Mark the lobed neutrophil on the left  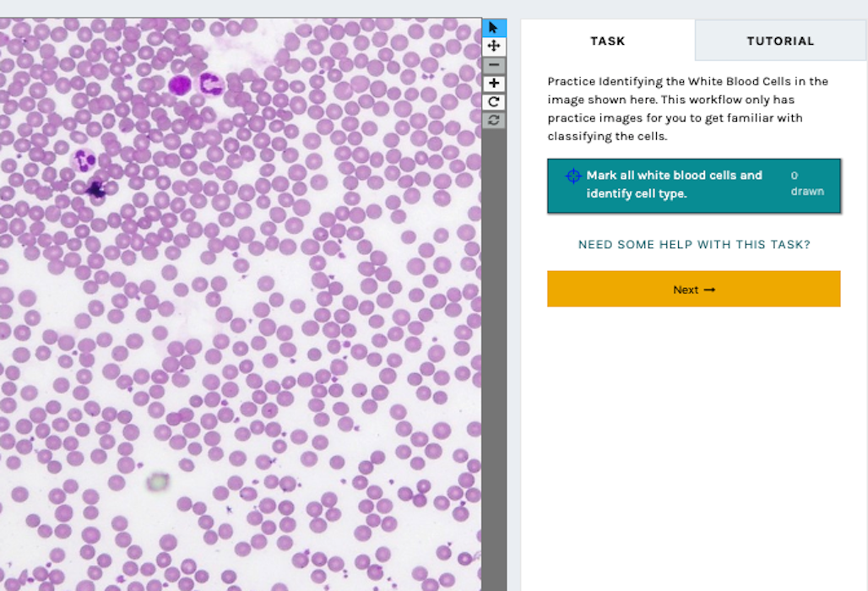point(83,159)
